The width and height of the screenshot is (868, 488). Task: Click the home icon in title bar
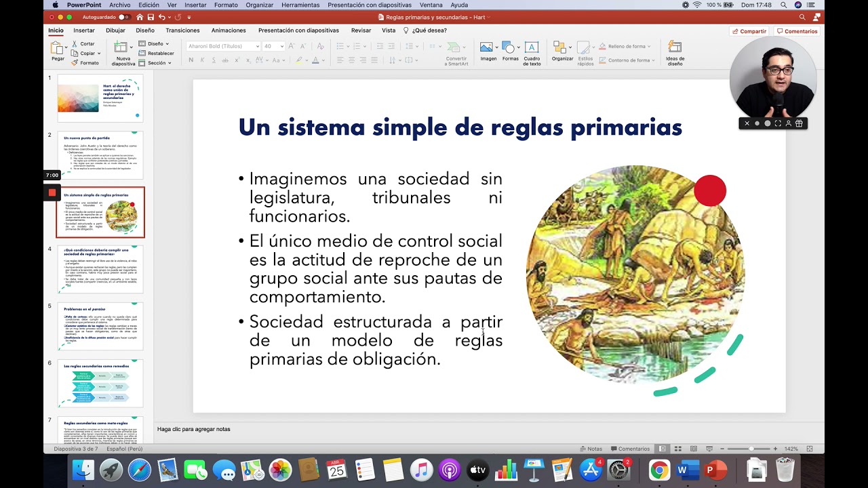tap(139, 17)
